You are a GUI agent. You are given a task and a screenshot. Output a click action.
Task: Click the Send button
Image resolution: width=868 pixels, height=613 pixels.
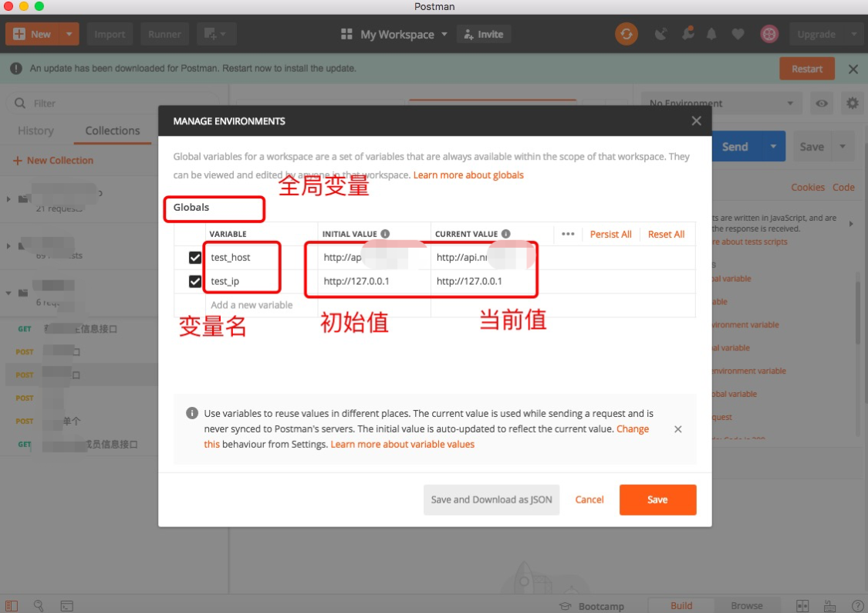click(735, 146)
